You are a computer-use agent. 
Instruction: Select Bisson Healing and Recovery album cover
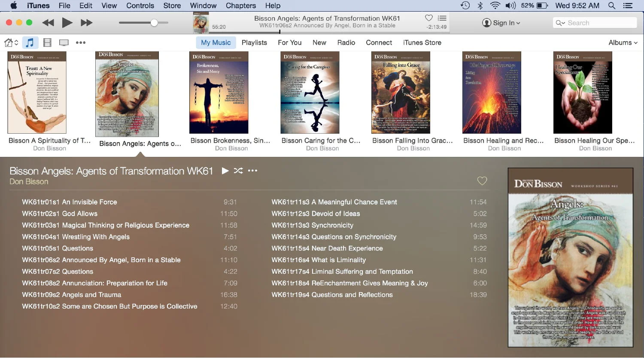492,92
